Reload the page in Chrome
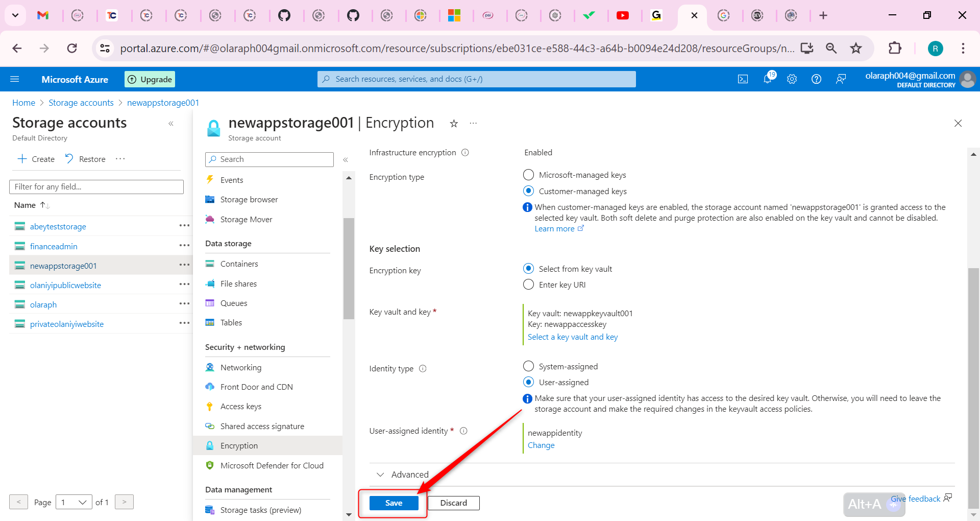The width and height of the screenshot is (980, 521). pyautogui.click(x=72, y=48)
